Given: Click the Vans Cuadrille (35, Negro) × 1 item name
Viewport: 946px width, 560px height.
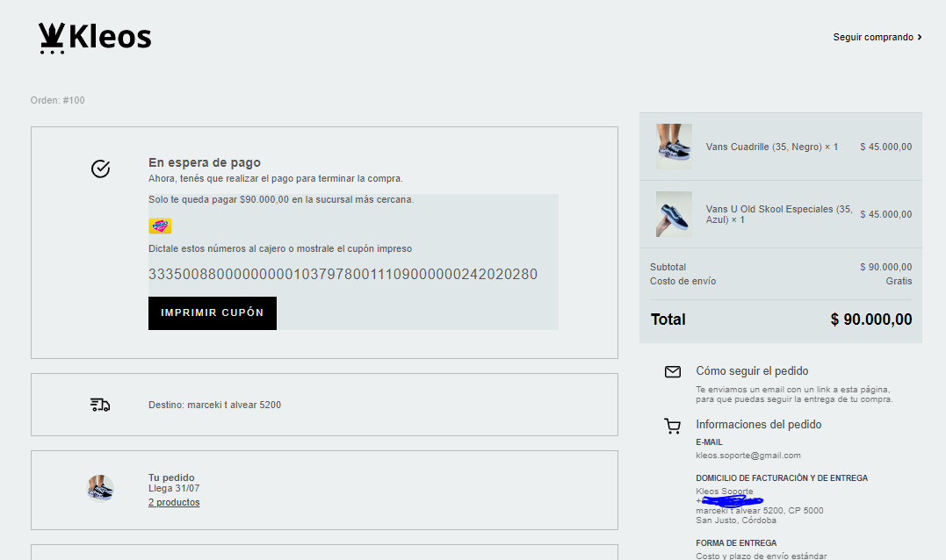Looking at the screenshot, I should (771, 147).
